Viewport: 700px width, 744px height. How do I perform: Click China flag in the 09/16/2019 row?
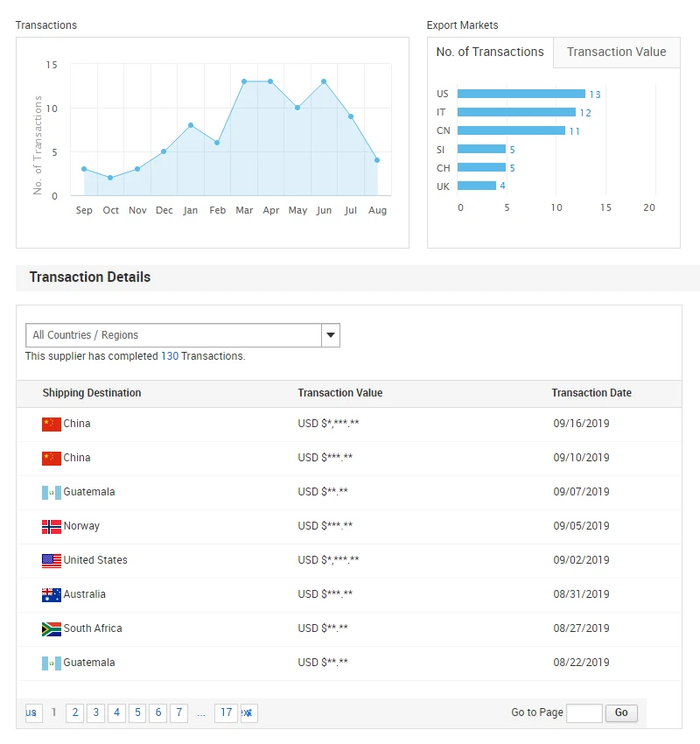point(51,424)
